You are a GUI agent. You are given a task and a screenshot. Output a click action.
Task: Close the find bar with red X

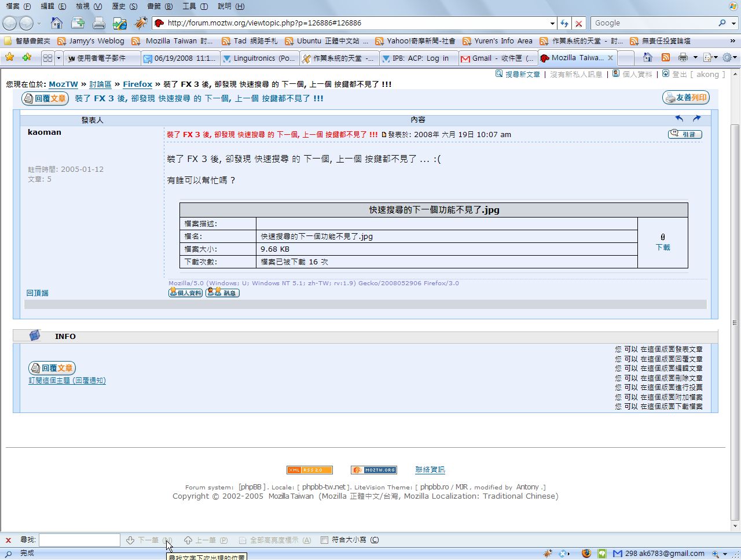pyautogui.click(x=8, y=540)
